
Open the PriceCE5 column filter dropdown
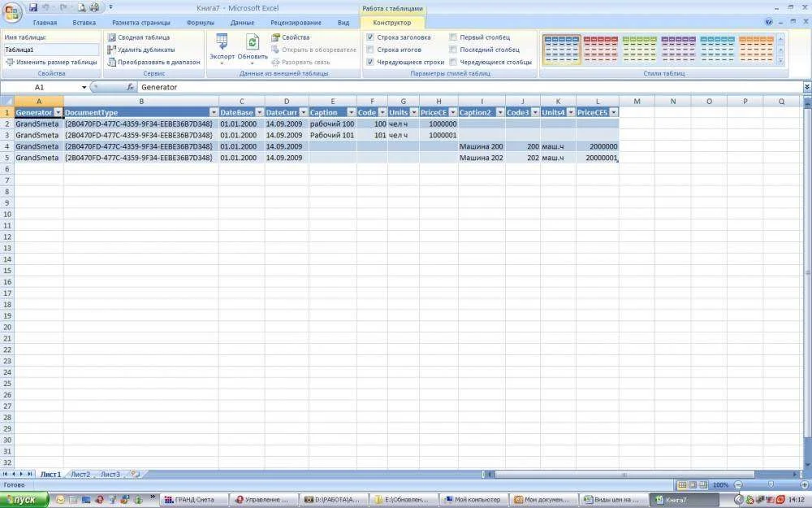click(x=614, y=112)
